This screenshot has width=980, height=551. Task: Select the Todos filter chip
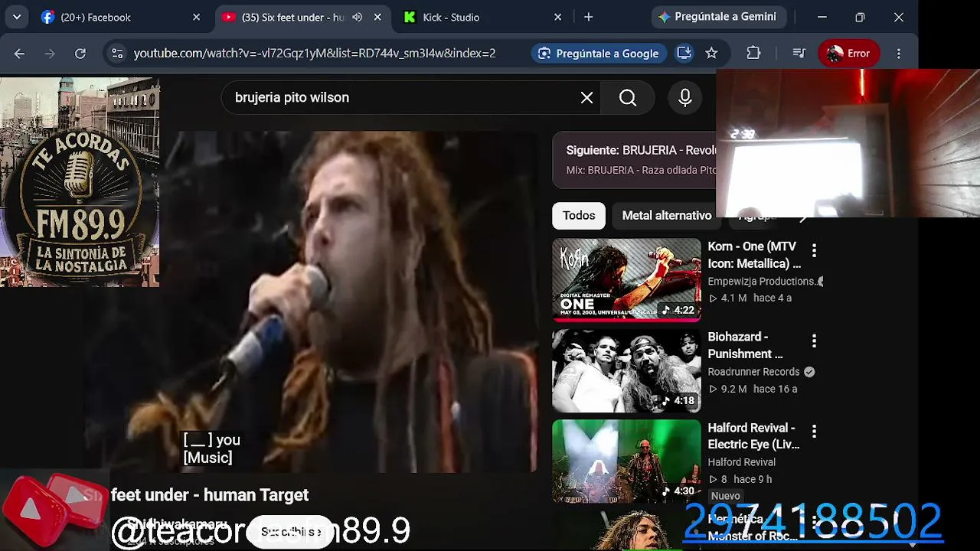pyautogui.click(x=579, y=216)
